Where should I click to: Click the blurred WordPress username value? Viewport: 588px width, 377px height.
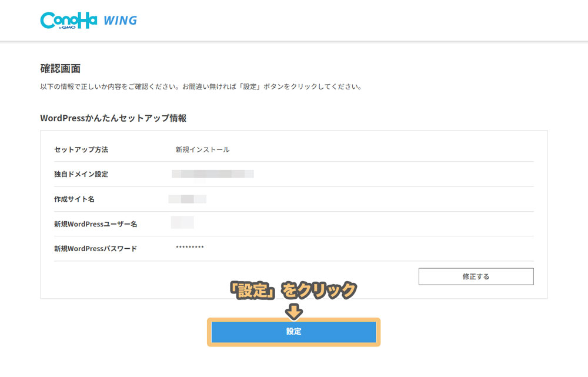click(182, 222)
